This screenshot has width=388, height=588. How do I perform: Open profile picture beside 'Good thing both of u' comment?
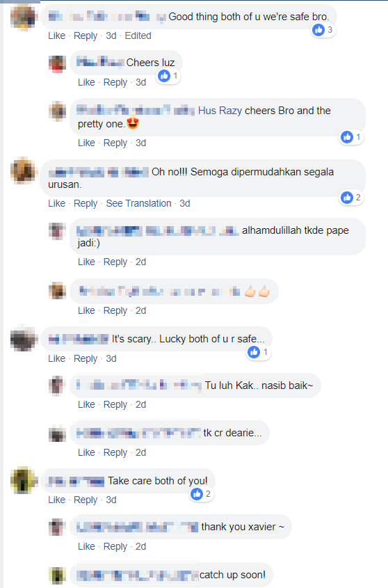24,17
